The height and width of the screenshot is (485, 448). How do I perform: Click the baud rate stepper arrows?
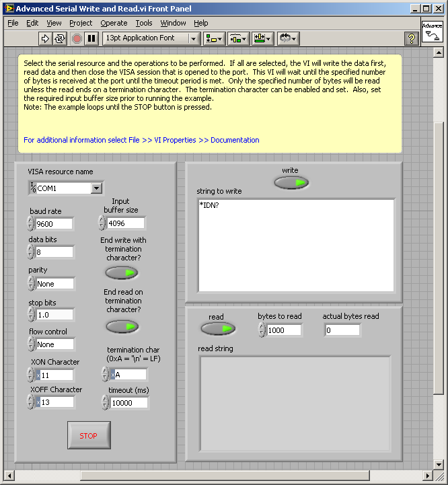point(31,223)
